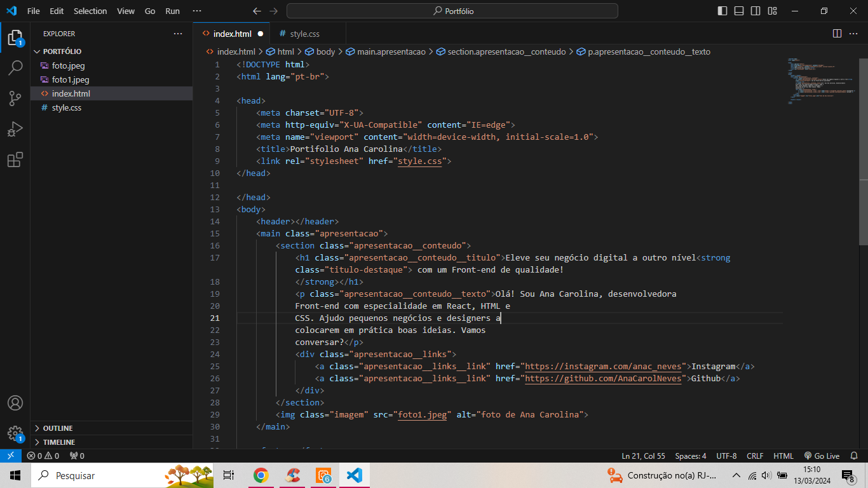Click the editor vertical scrollbar
This screenshot has width=868, height=488.
coord(864,151)
